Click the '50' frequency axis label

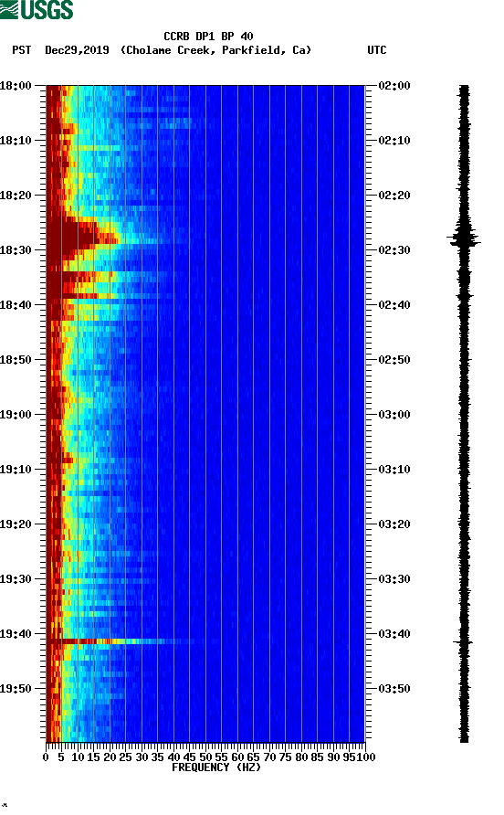[x=205, y=757]
